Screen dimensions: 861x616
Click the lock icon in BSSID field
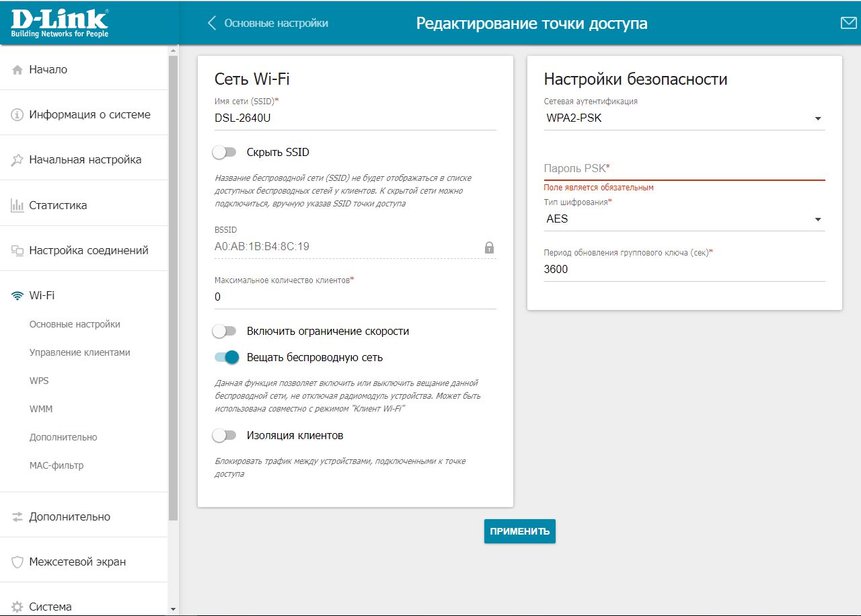490,247
